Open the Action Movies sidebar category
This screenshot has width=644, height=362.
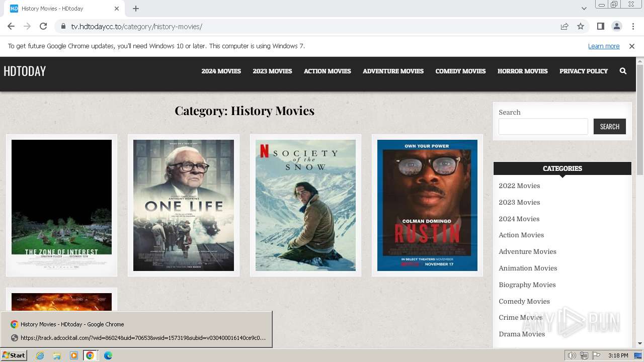[x=521, y=235]
